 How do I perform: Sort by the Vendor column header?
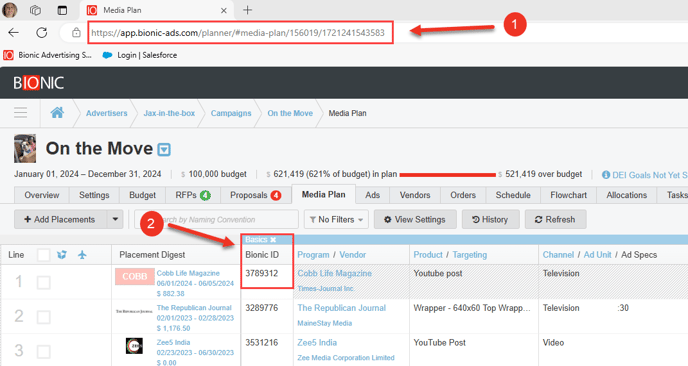tap(352, 255)
